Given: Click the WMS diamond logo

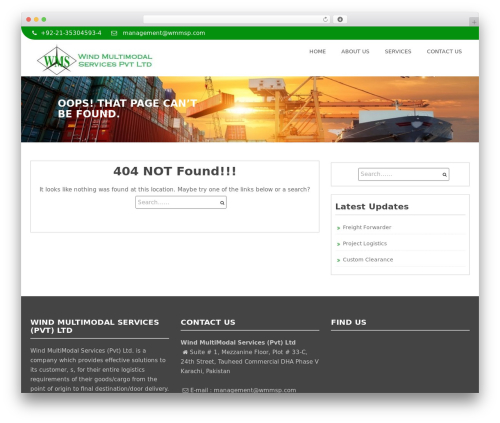Looking at the screenshot, I should 56,61.
